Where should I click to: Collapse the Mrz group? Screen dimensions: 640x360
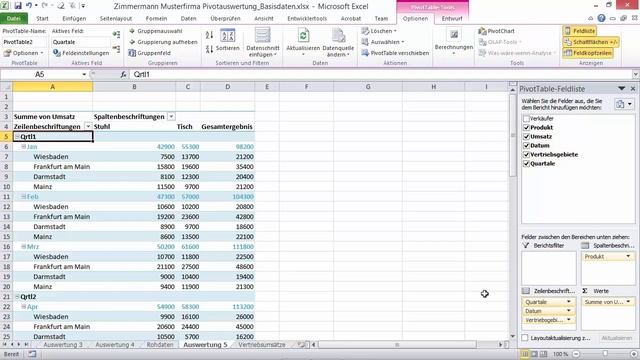point(24,247)
